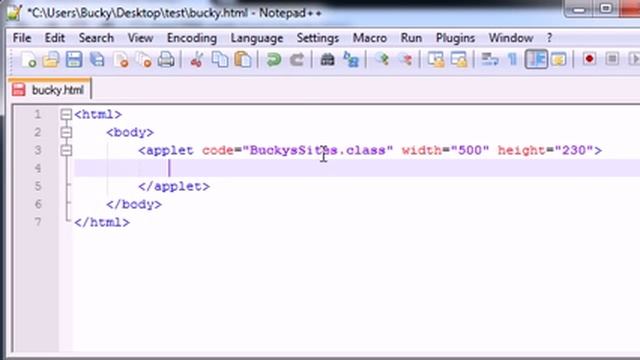The width and height of the screenshot is (640, 360).
Task: Paste from clipboard with paste icon
Action: coord(243,60)
